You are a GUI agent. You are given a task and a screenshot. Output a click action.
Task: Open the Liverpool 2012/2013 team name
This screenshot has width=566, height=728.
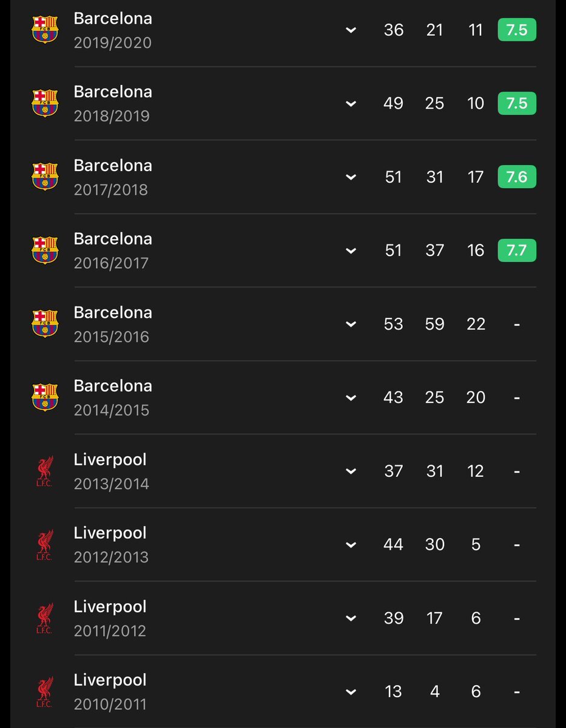(x=110, y=533)
